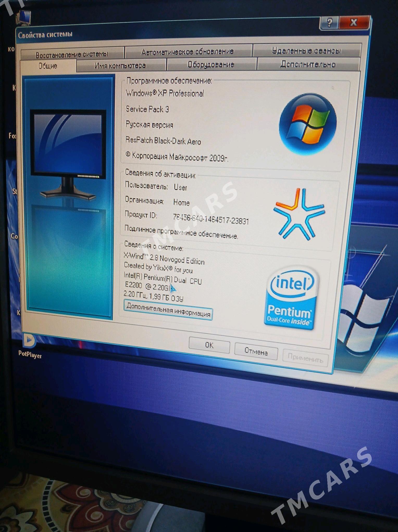Open the Удаленные сеансы tab
Screen dimensions: 398x532
click(x=307, y=50)
